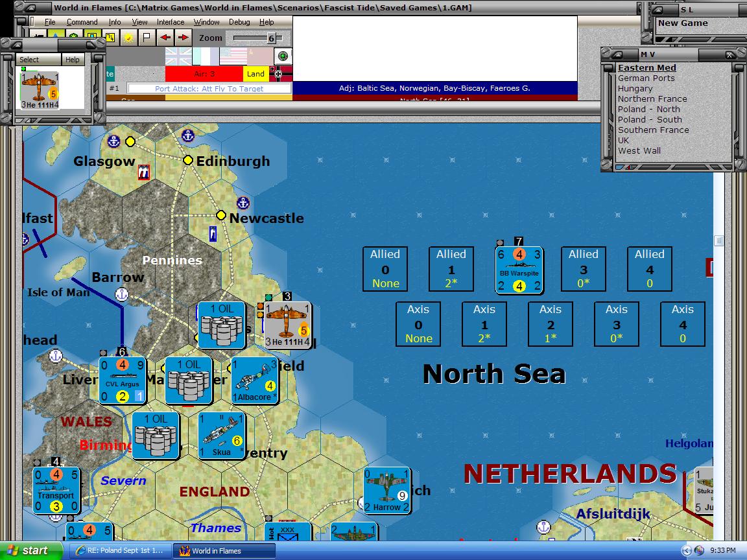
Task: Click Help in the unit panel
Action: coord(73,60)
